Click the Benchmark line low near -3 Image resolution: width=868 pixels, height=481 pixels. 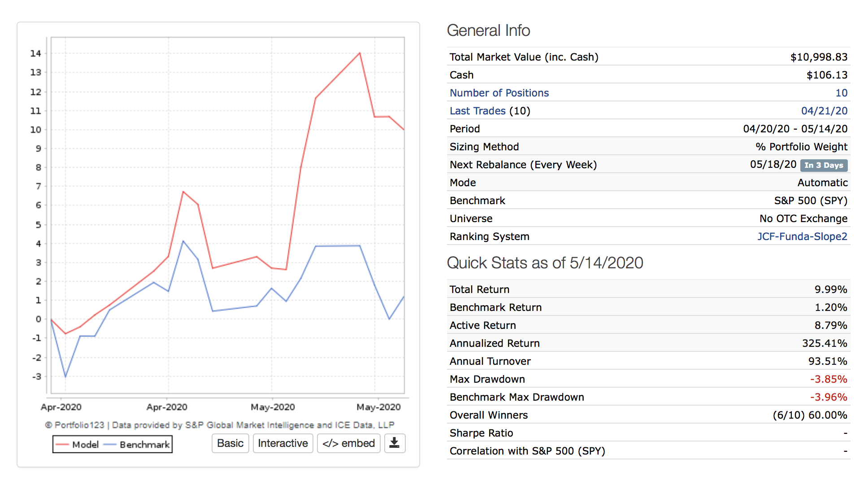[x=65, y=376]
